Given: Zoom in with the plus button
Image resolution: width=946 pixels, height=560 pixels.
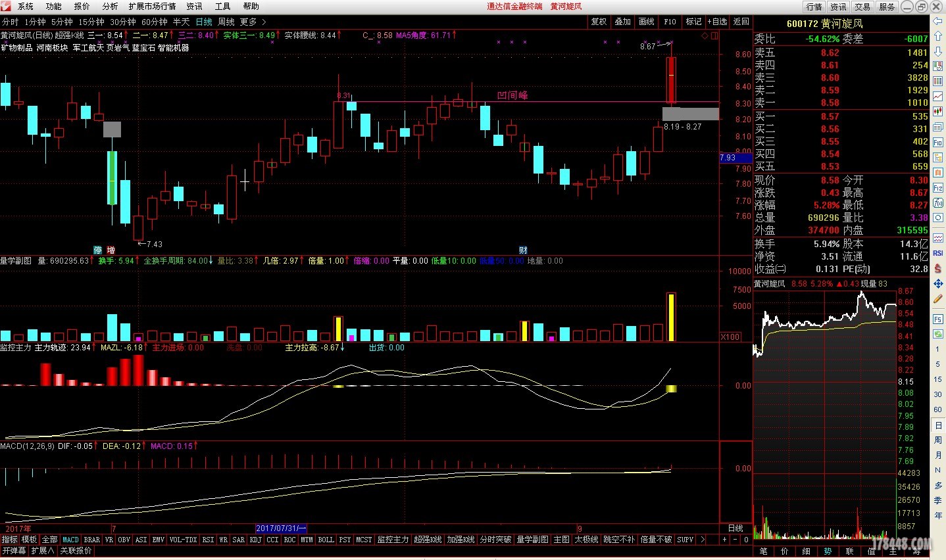Looking at the screenshot, I should pos(725,540).
